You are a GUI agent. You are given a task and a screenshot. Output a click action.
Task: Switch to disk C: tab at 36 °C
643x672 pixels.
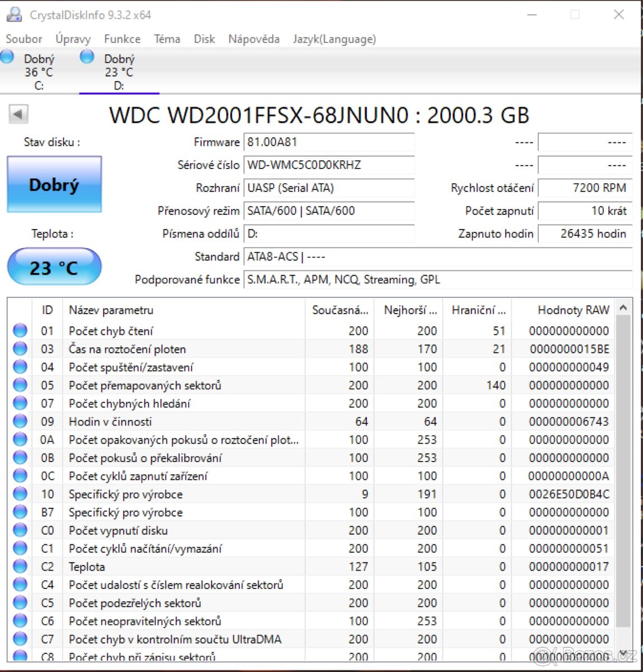coord(39,72)
